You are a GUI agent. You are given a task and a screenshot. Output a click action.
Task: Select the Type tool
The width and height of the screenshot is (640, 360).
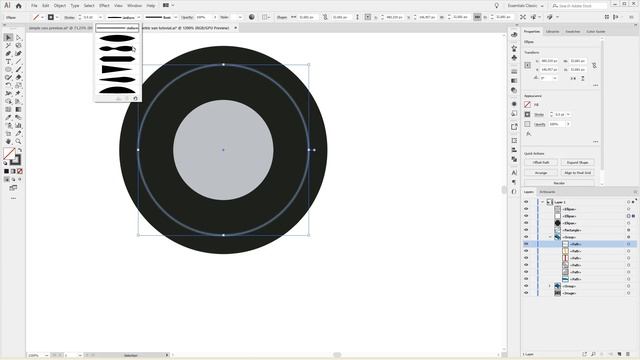[8, 62]
